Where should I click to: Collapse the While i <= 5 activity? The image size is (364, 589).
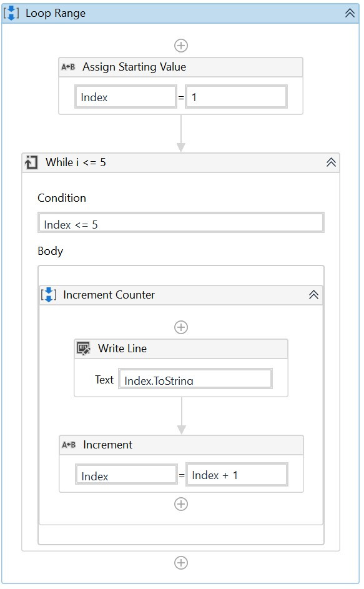coord(331,162)
